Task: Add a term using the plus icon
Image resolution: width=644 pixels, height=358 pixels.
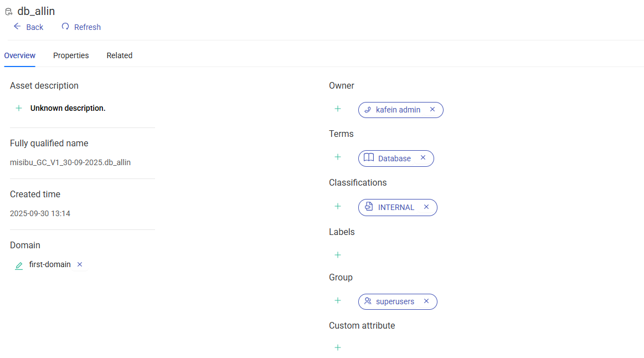Action: (x=338, y=157)
